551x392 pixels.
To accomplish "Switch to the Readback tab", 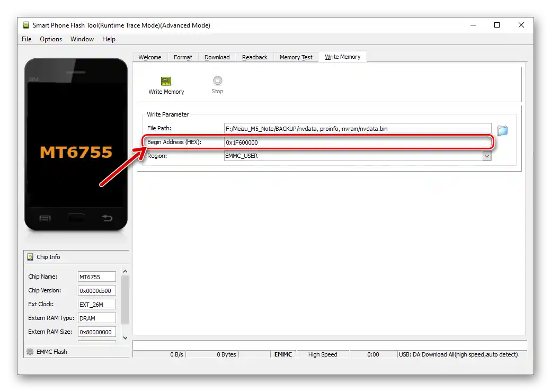I will pos(254,57).
